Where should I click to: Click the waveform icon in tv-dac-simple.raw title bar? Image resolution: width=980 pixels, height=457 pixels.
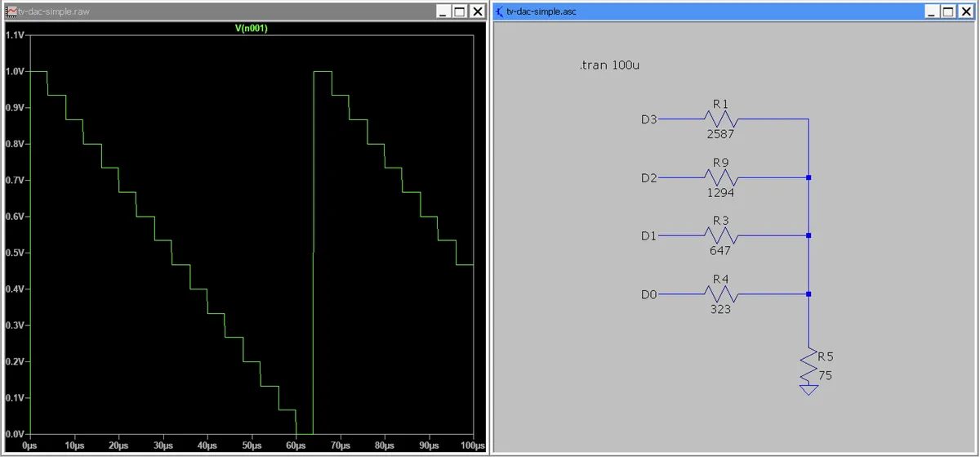pyautogui.click(x=11, y=11)
